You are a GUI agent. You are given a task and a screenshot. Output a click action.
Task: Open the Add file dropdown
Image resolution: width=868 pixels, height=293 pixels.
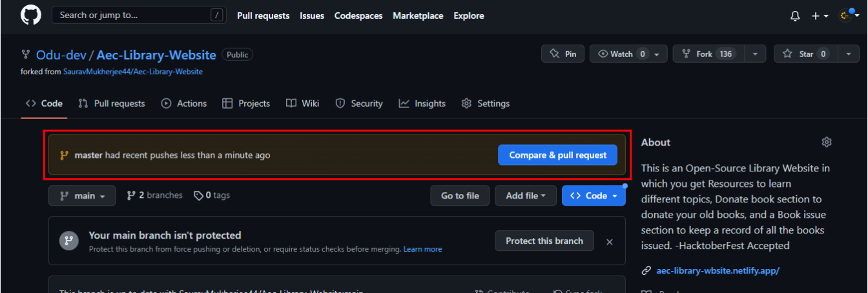[x=526, y=195]
